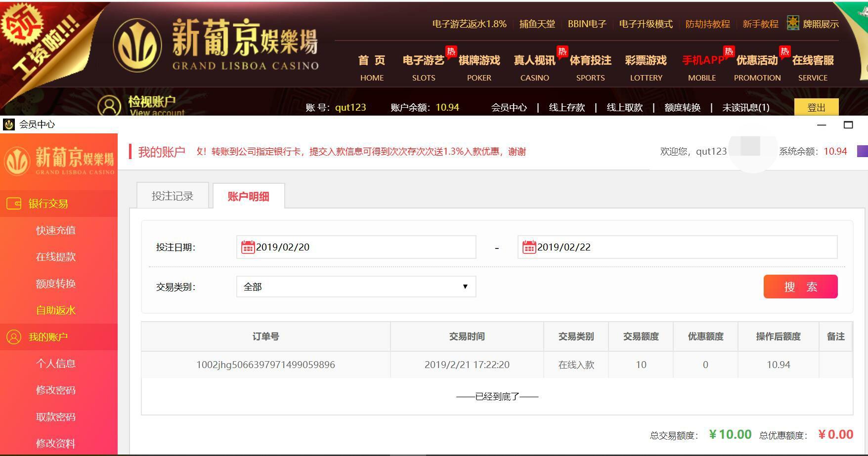The height and width of the screenshot is (456, 868).
Task: Click the start date field 2019/02/20
Action: tap(356, 247)
